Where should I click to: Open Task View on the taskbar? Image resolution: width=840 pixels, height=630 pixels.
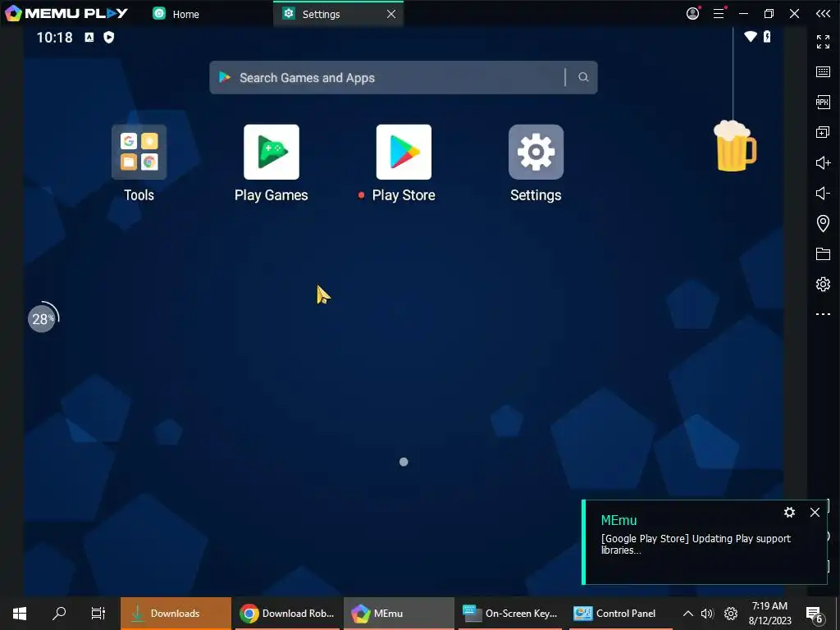tap(98, 614)
